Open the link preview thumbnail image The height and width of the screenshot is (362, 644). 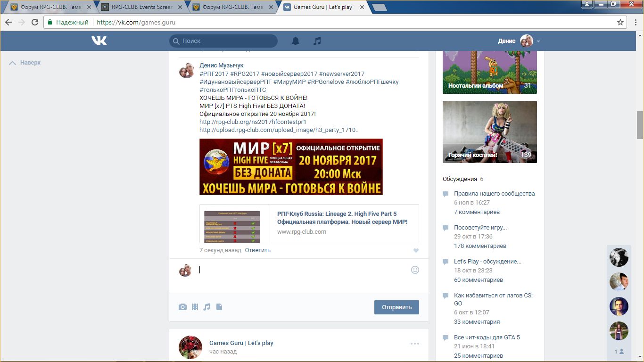click(232, 226)
